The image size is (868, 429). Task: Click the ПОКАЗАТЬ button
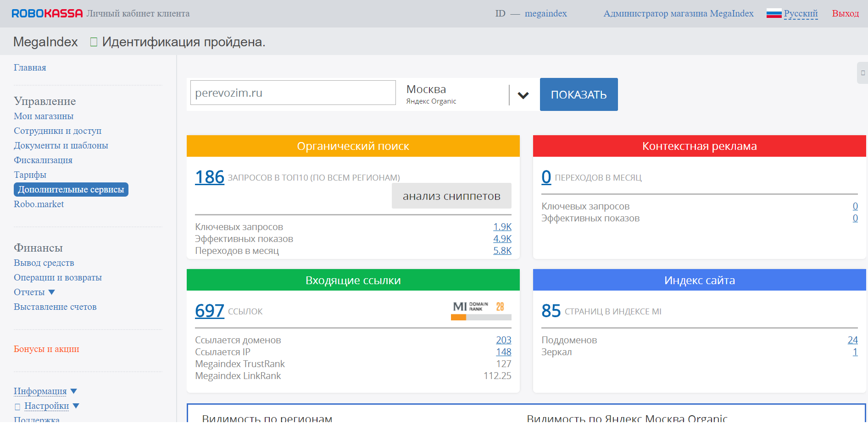(x=579, y=94)
